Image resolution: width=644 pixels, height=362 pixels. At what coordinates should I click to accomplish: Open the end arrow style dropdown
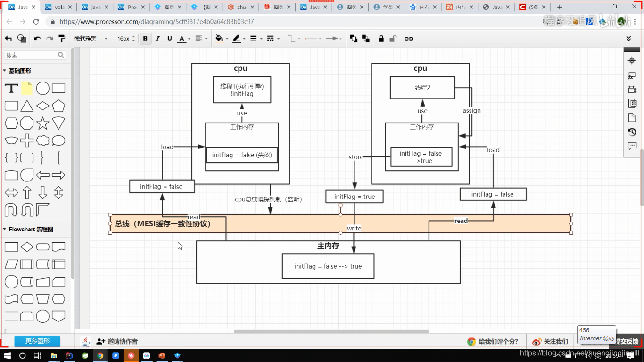334,39
